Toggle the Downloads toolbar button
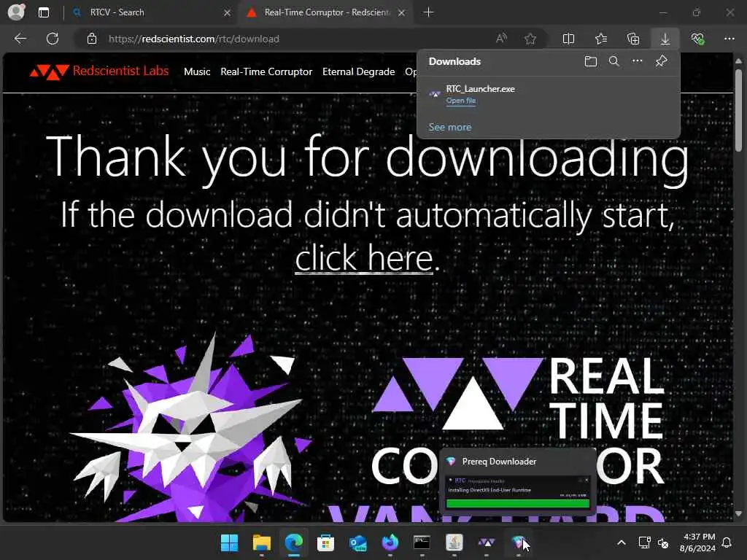747x560 pixels. click(665, 39)
